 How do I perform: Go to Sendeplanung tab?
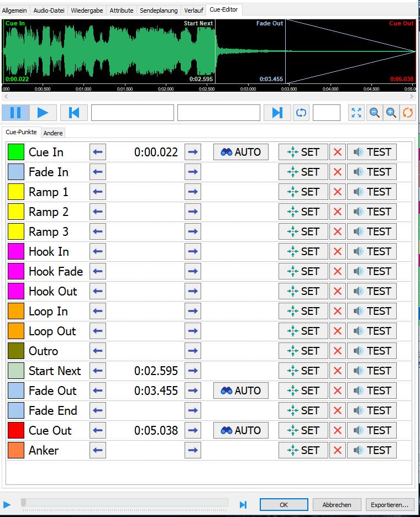pyautogui.click(x=159, y=10)
